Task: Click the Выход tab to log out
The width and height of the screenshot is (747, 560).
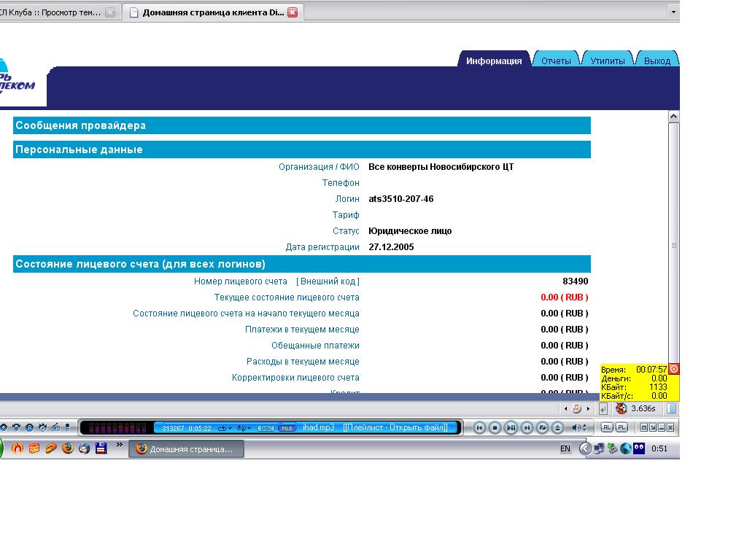Action: coord(657,61)
